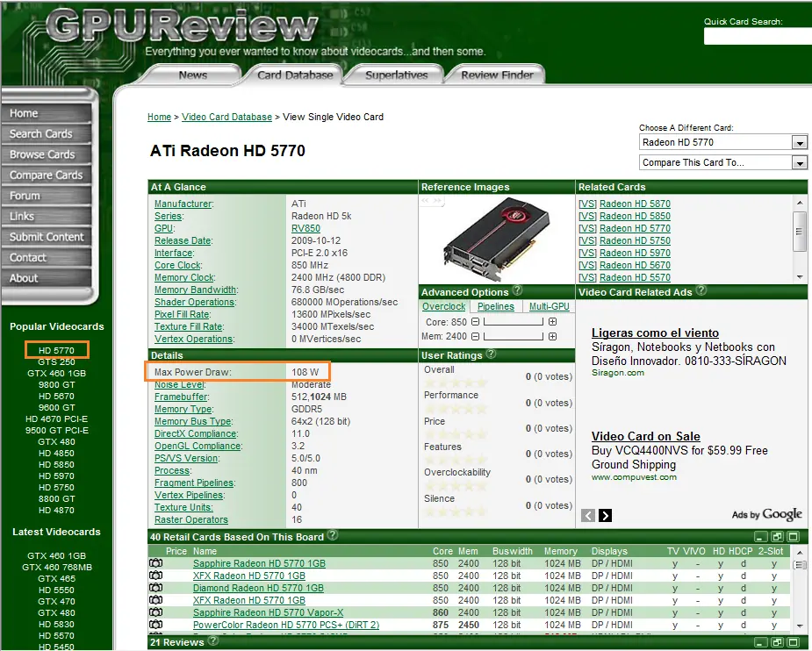Select the Overclock advanced options tab

(x=444, y=306)
